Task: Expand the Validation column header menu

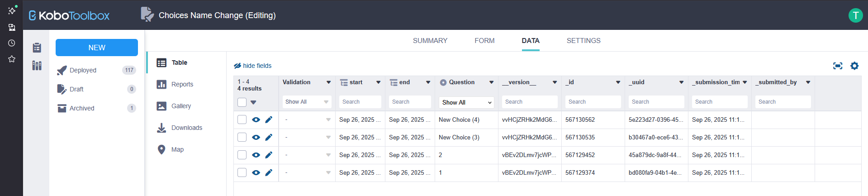Action: coord(328,82)
